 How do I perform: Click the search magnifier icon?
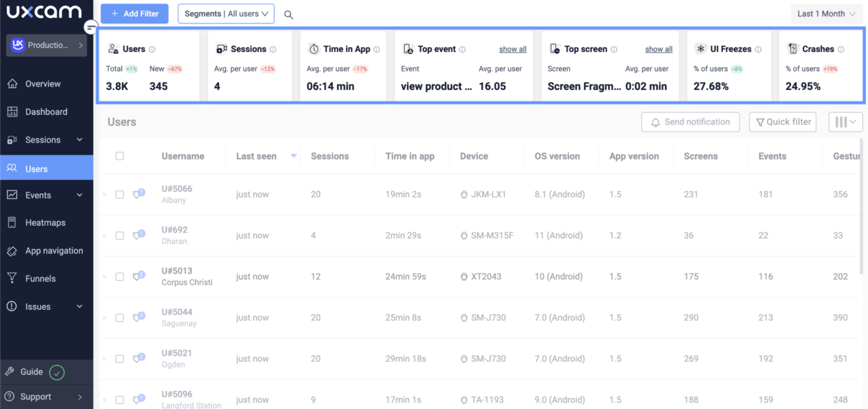pyautogui.click(x=288, y=15)
